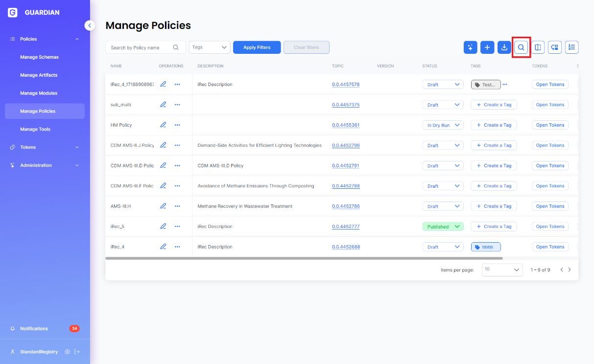The image size is (594, 364).
Task: Collapse the sidebar with the chevron button
Action: click(89, 25)
